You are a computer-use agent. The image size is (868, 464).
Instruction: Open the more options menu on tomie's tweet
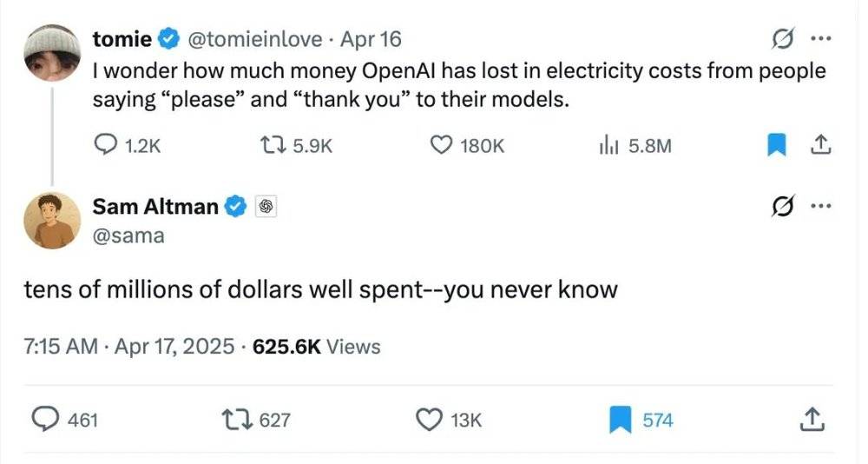[819, 39]
